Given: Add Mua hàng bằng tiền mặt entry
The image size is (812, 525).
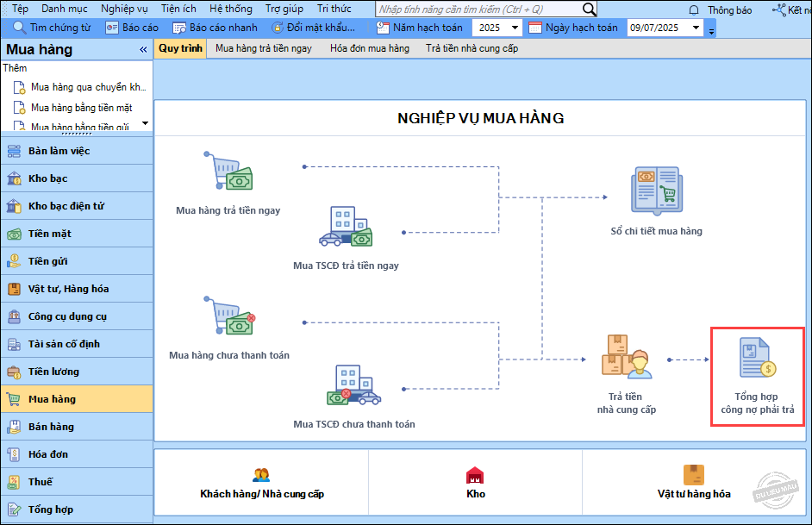Looking at the screenshot, I should coord(73,108).
